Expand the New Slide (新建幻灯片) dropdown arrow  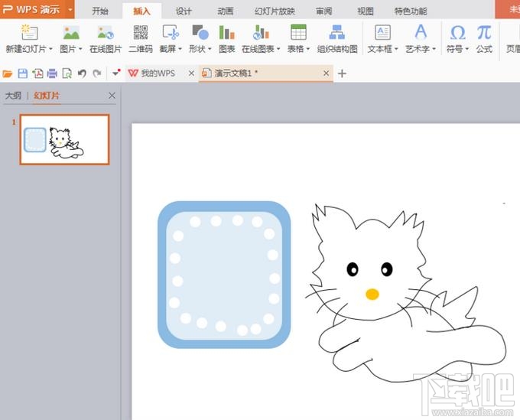[50, 49]
